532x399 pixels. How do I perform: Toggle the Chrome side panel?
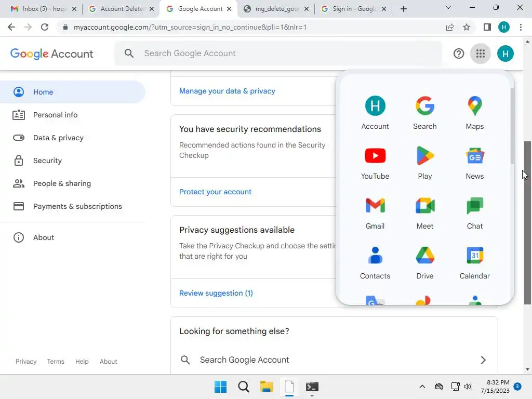point(487,27)
